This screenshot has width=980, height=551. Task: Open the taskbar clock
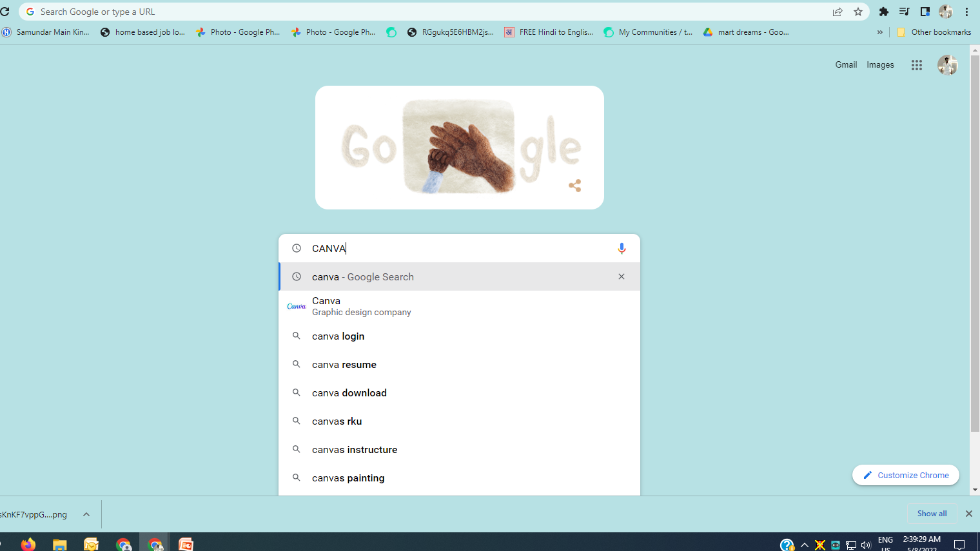click(x=922, y=543)
